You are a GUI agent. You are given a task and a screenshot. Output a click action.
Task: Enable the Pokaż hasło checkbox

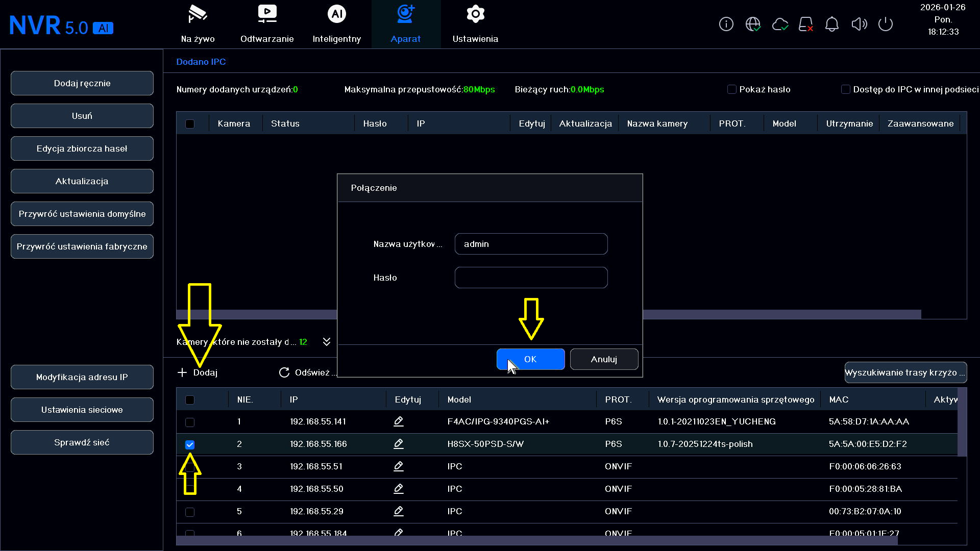pos(731,89)
